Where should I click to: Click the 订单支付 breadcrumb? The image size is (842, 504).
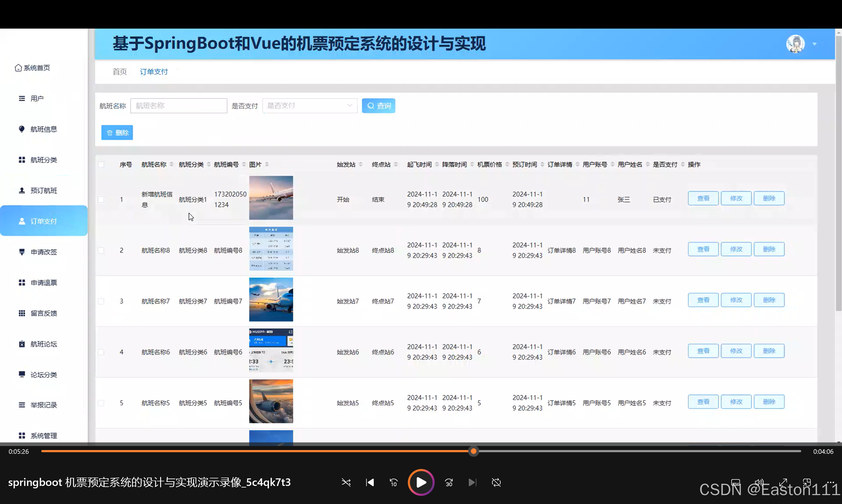pyautogui.click(x=154, y=72)
